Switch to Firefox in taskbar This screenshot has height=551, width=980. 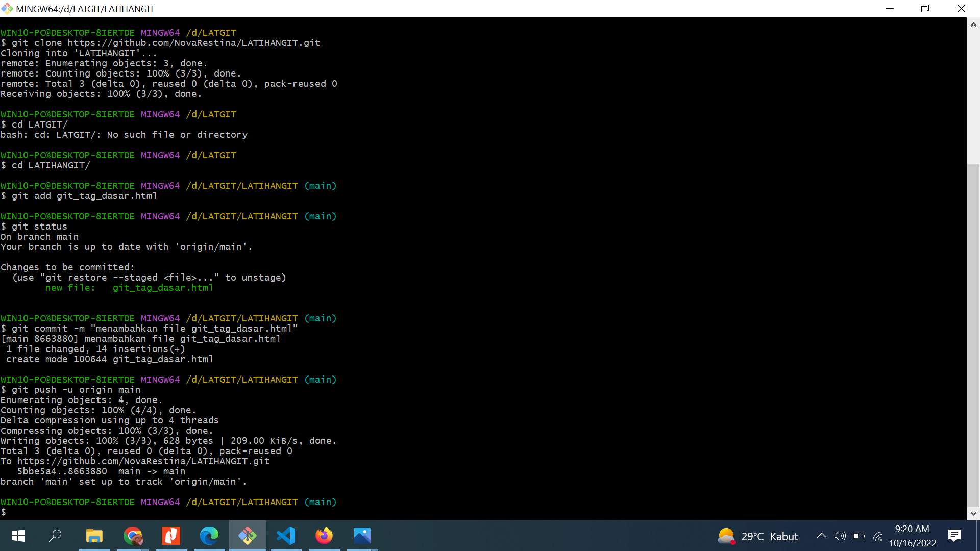click(x=324, y=536)
